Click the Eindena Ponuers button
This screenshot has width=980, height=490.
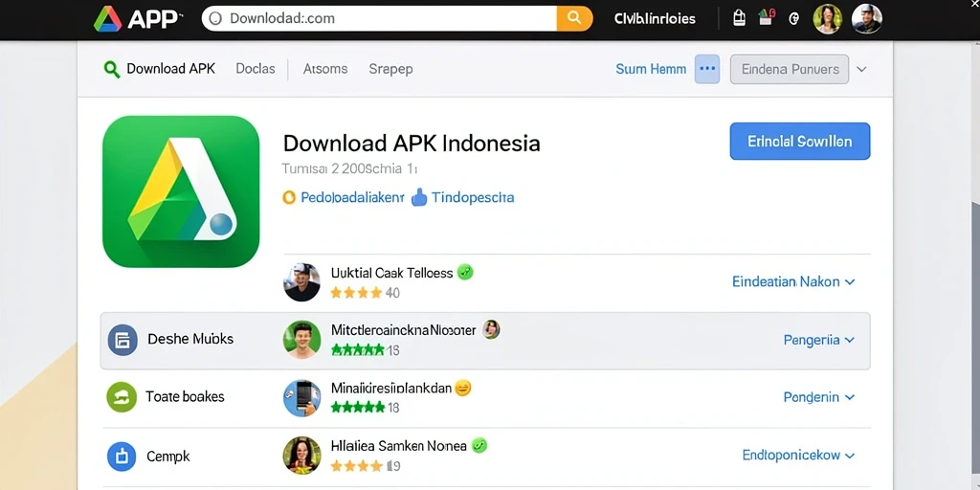(x=790, y=69)
